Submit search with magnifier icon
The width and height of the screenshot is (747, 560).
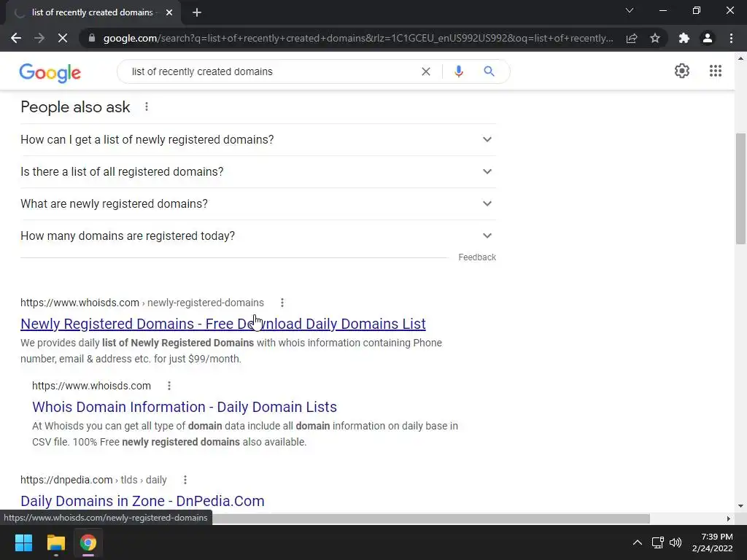(x=489, y=71)
